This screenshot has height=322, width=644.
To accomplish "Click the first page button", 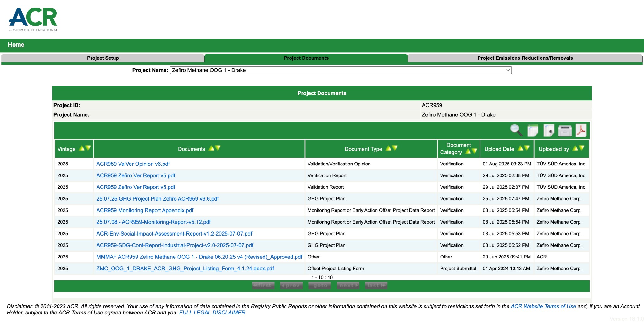I will pos(263,286).
